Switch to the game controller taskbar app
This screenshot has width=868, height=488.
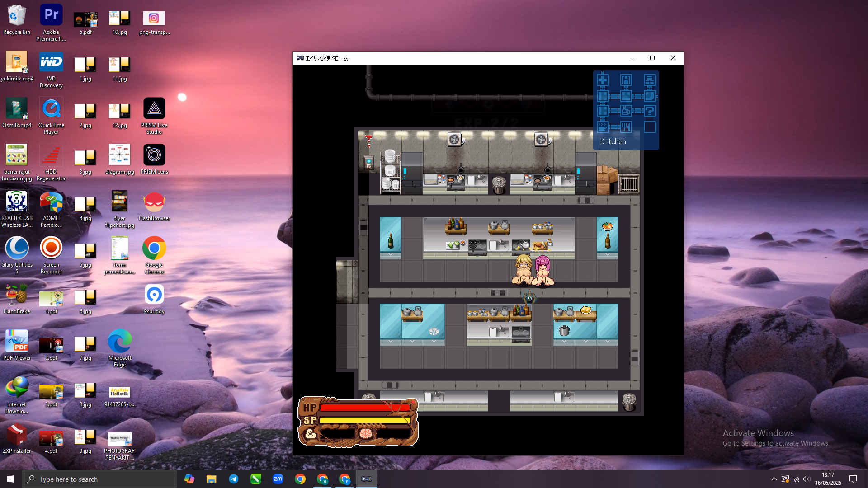pyautogui.click(x=366, y=479)
